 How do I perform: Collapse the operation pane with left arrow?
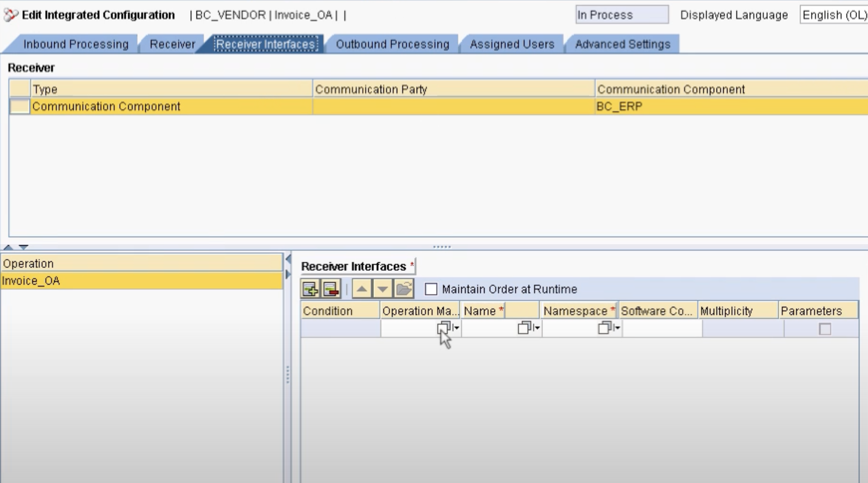coord(288,260)
